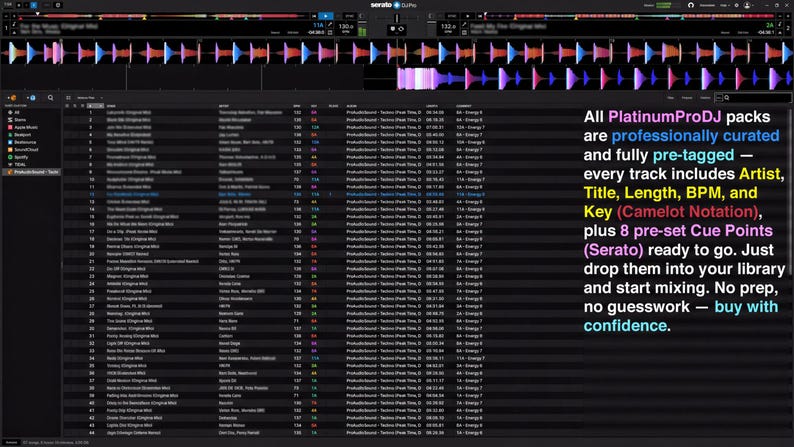Toggle SYNC on deck 1
The image size is (794, 447).
349,16
